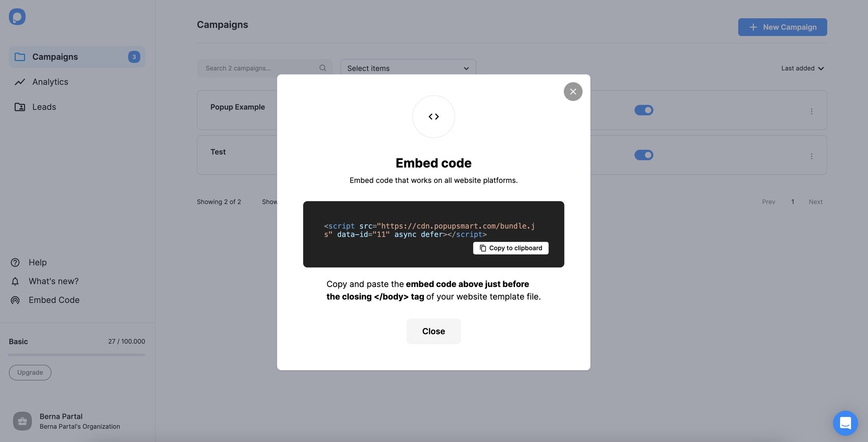Screen dimensions: 868x442
Task: Open What's new notification bell icon
Action: pos(15,281)
